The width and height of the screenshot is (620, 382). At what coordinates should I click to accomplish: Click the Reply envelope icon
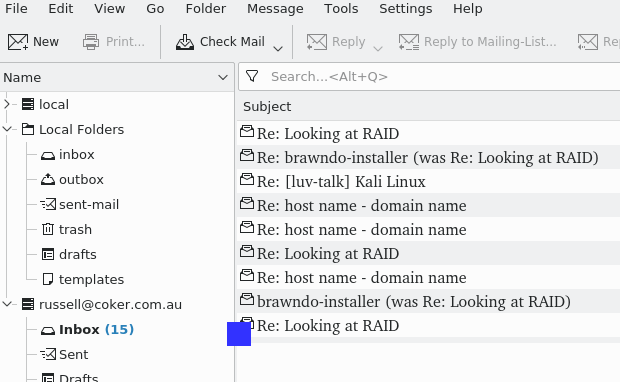tap(317, 42)
